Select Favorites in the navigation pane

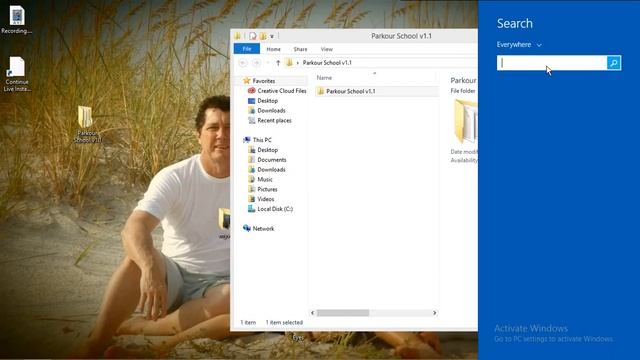(264, 81)
